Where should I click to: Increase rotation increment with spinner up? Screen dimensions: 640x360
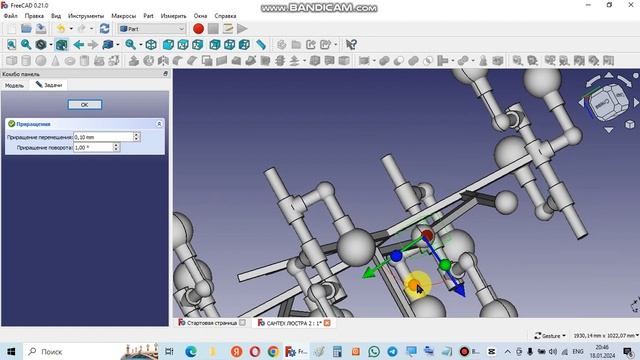pyautogui.click(x=116, y=145)
